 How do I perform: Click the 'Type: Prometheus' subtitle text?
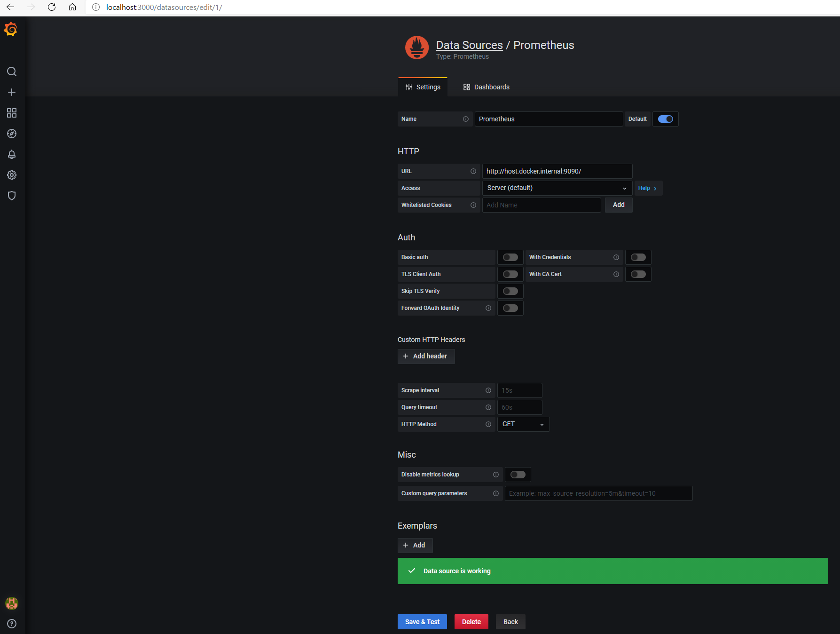463,56
